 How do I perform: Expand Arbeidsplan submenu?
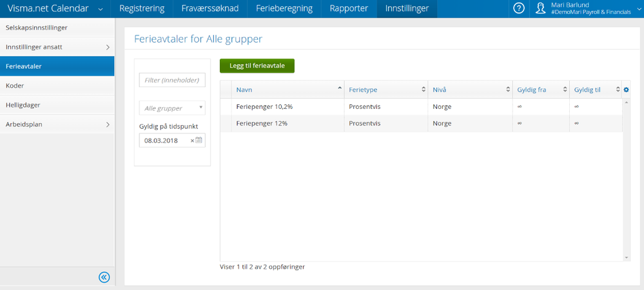pos(108,124)
